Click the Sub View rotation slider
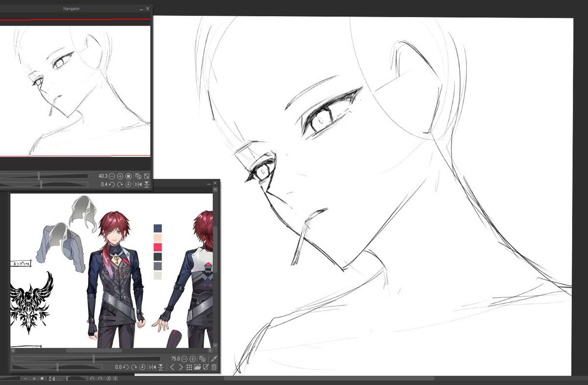 click(x=57, y=367)
